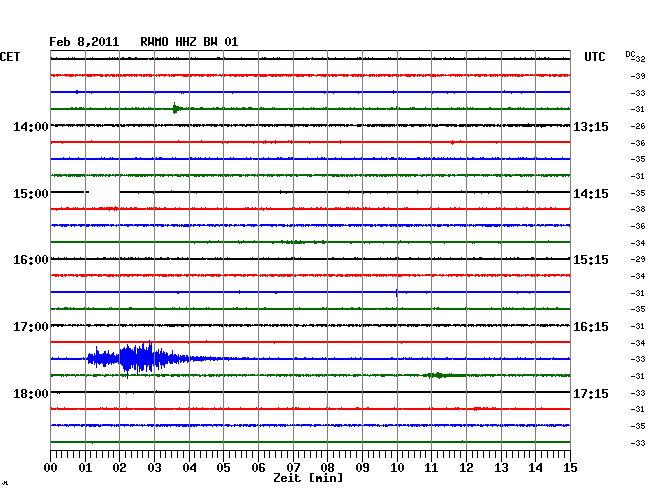
Task: Click the data gap in the 15:00 black trace
Action: click(x=104, y=192)
